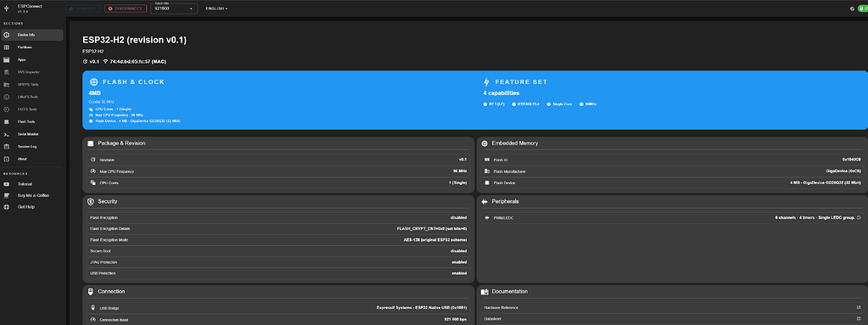868x325 pixels.
Task: Click the Feature Set lightning icon
Action: pos(486,82)
